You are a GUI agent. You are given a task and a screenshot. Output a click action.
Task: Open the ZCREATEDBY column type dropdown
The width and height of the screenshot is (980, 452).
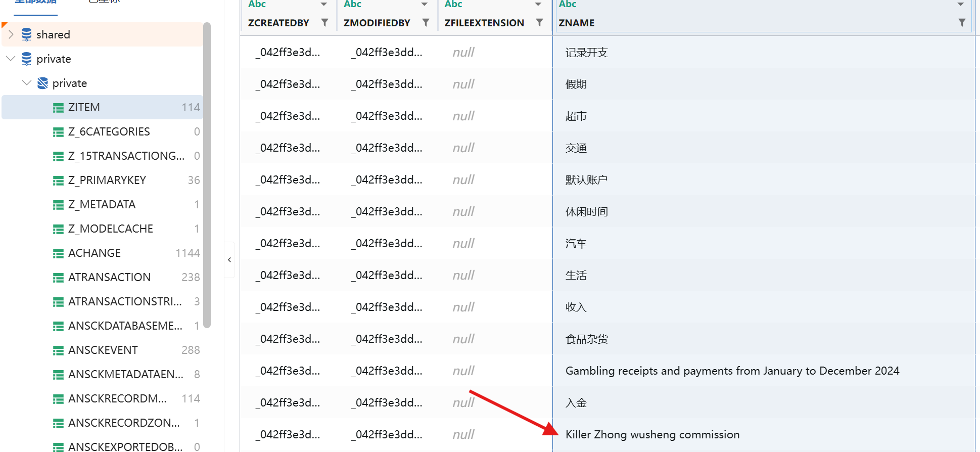pos(324,5)
